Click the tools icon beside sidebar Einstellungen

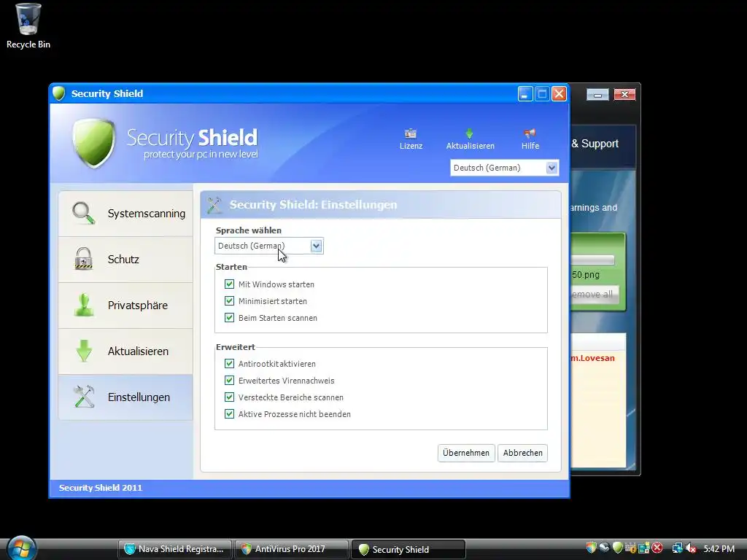(x=84, y=396)
